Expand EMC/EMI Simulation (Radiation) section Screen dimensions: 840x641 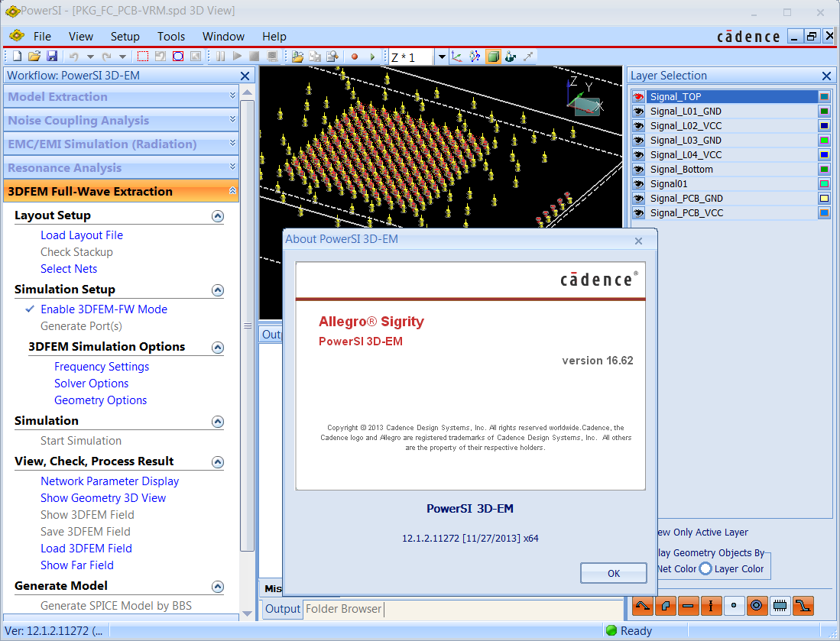(x=232, y=143)
